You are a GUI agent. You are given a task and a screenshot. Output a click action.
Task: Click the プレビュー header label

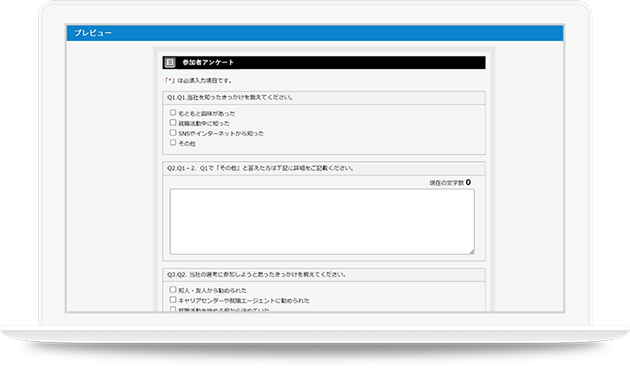click(x=93, y=33)
